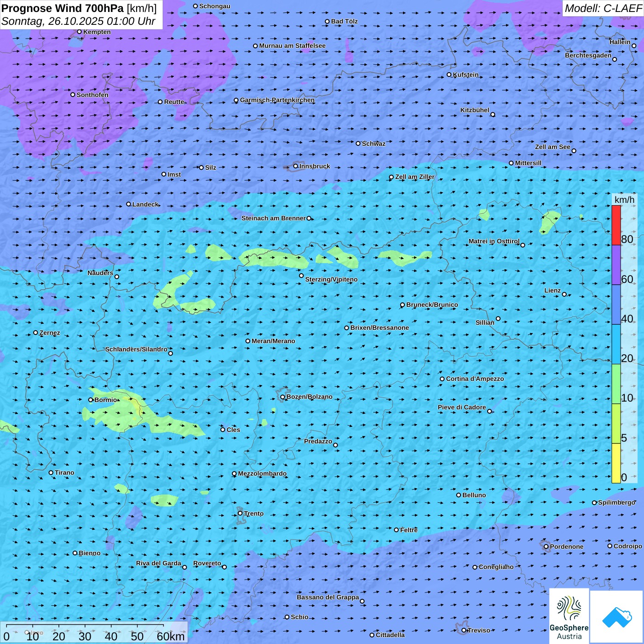Click the Pordenone city marker
644x644 pixels.
pos(546,546)
